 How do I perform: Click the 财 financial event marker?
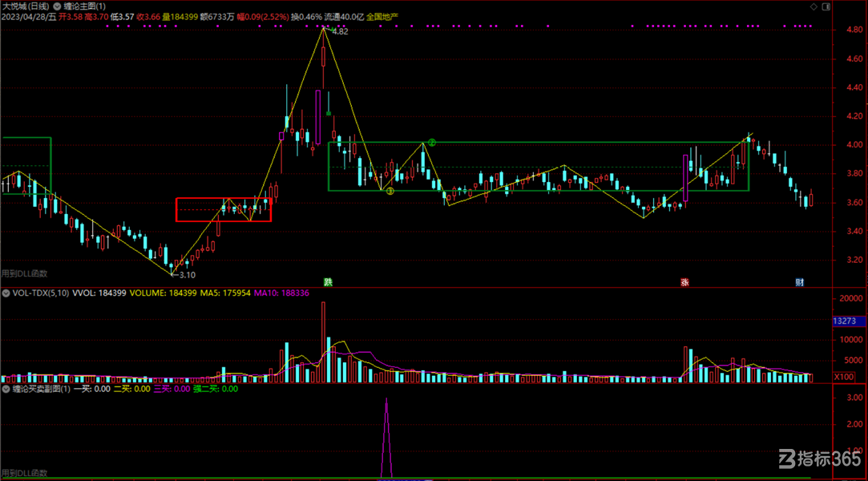(799, 282)
